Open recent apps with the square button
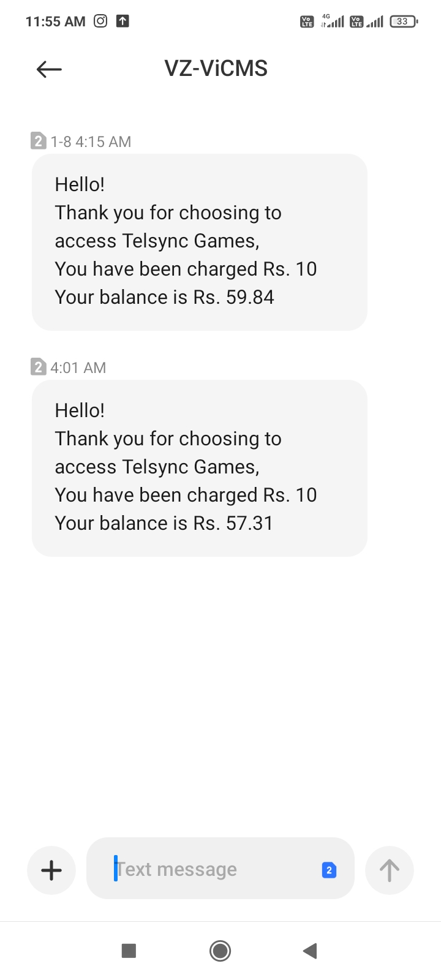Screen dimensions: 441x980 pyautogui.click(x=129, y=951)
